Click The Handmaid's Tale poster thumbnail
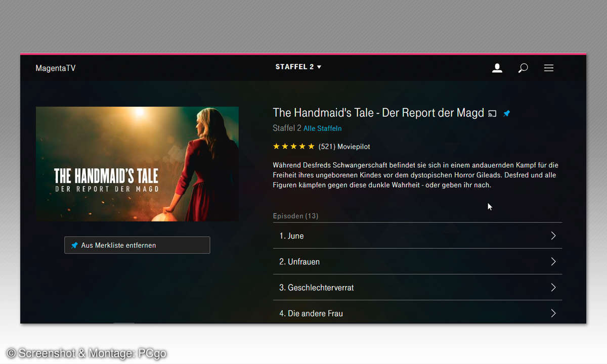The width and height of the screenshot is (607, 364). (137, 164)
